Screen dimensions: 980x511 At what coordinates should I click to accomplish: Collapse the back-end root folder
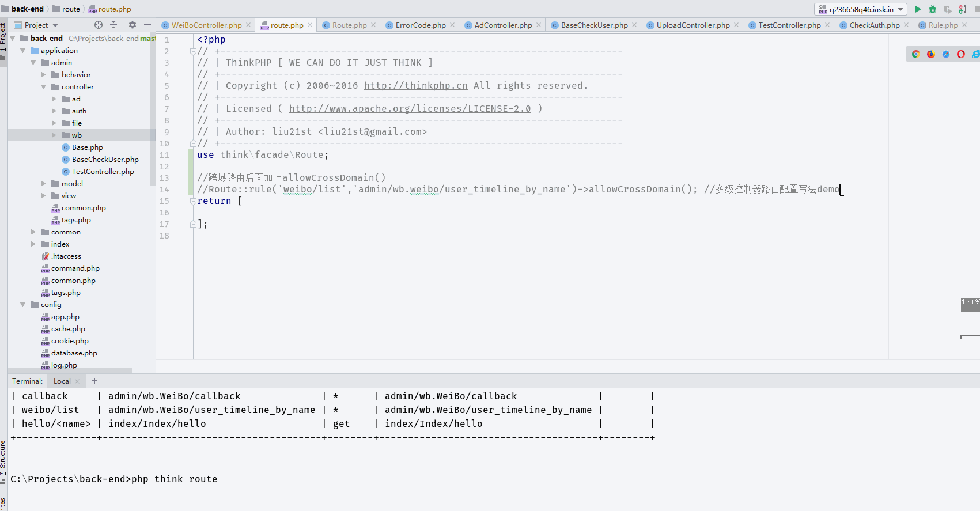click(13, 38)
